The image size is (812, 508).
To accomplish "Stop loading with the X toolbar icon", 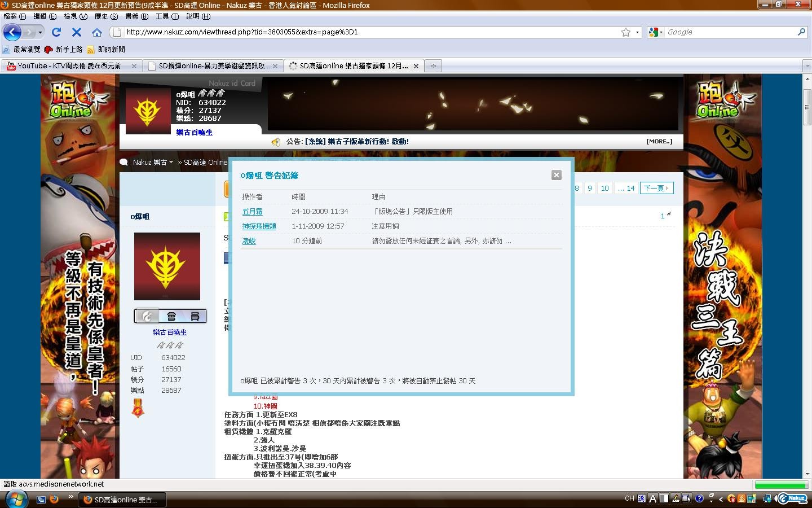I will pos(77,32).
